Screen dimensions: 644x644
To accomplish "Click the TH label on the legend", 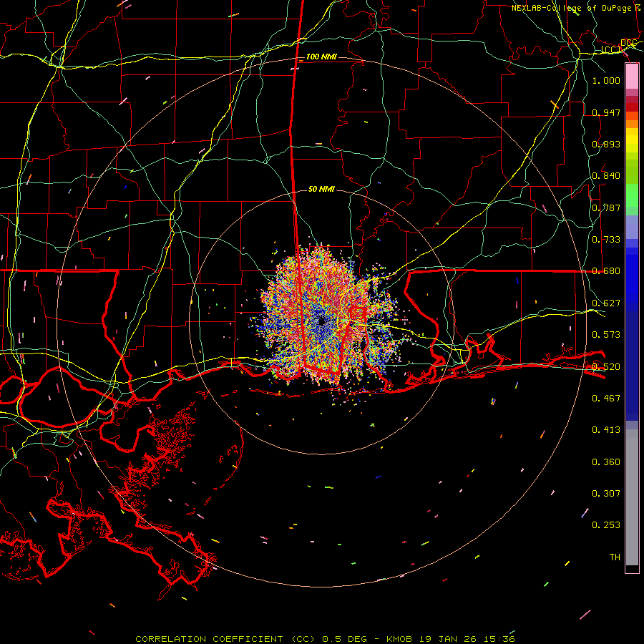I will pyautogui.click(x=615, y=557).
